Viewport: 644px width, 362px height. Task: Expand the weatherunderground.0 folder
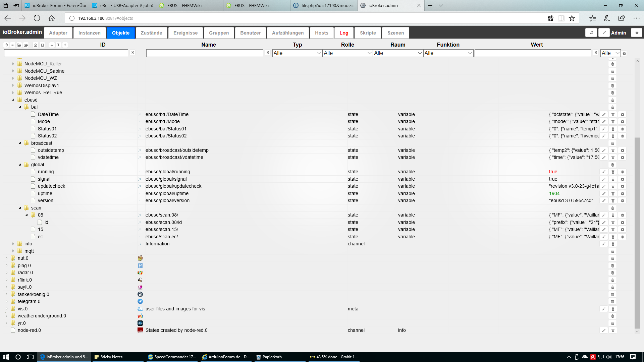[x=6, y=316]
